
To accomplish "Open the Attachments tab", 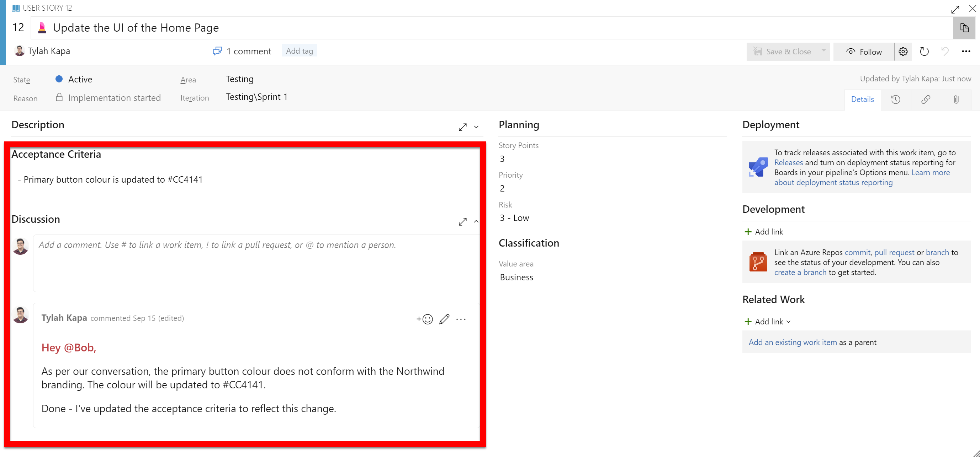I will click(x=956, y=99).
